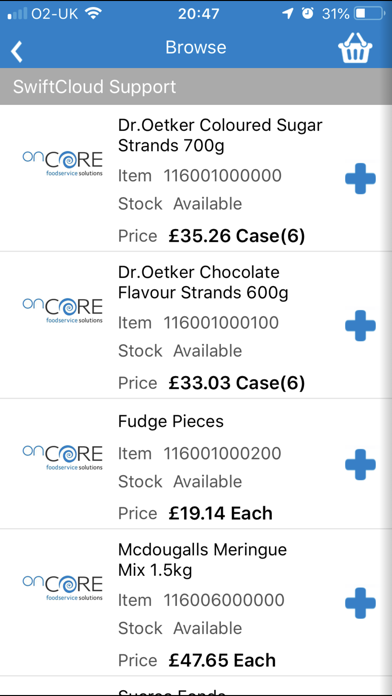Add Dr.Oetker Chocolate Flavour Strands with plus
Screen dimensions: 392x696
[x=360, y=325]
